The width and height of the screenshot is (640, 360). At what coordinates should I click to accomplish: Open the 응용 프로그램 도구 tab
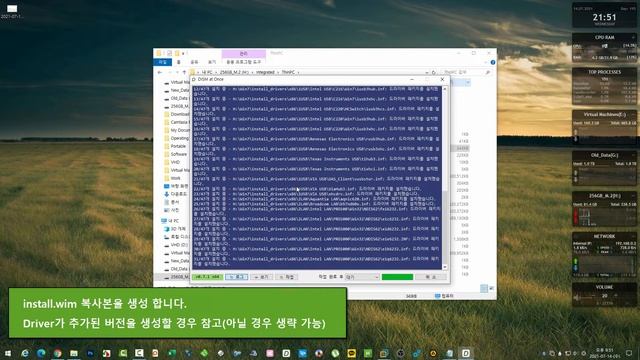pyautogui.click(x=244, y=62)
